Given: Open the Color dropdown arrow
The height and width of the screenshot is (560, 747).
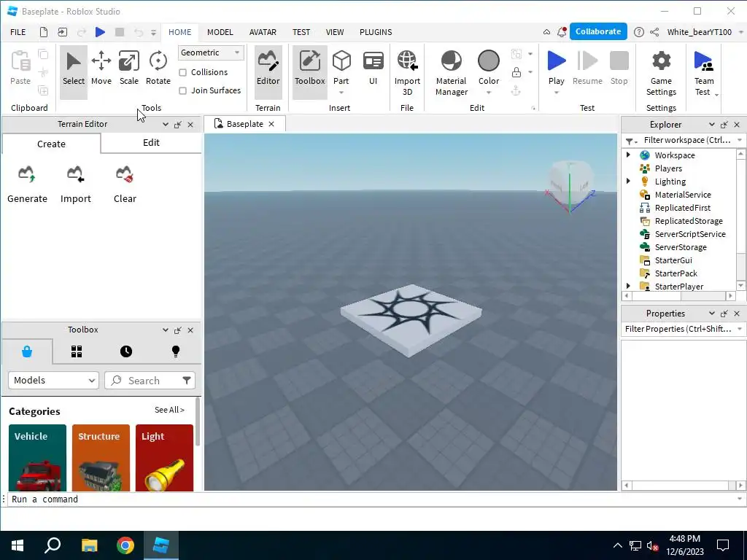Looking at the screenshot, I should coord(489,93).
